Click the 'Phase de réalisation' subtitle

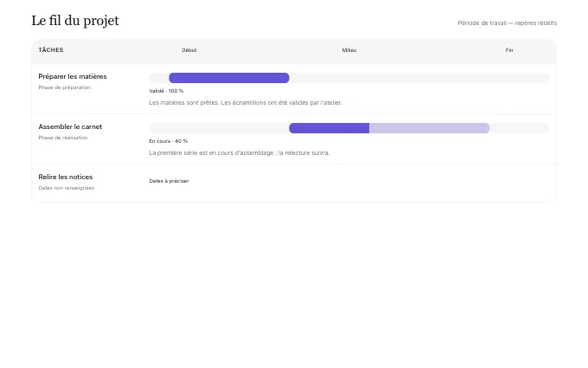point(63,138)
